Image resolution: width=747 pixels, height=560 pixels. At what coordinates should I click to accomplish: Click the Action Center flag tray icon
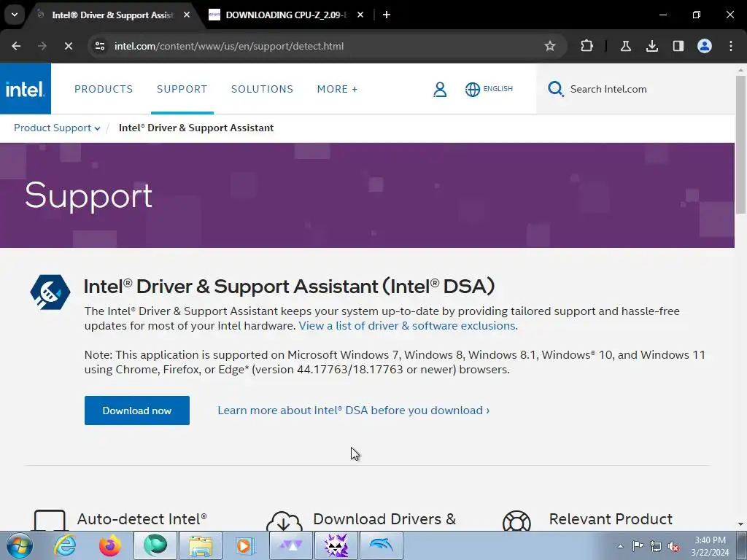pos(638,546)
